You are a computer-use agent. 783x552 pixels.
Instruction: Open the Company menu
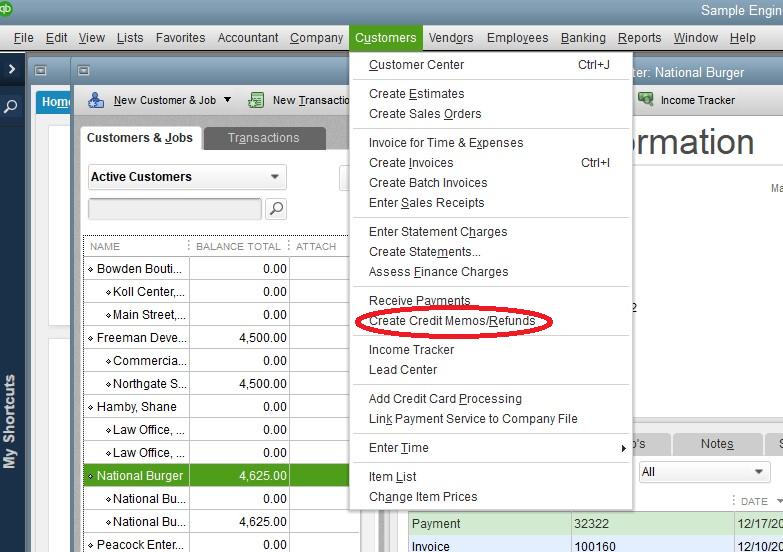point(316,38)
